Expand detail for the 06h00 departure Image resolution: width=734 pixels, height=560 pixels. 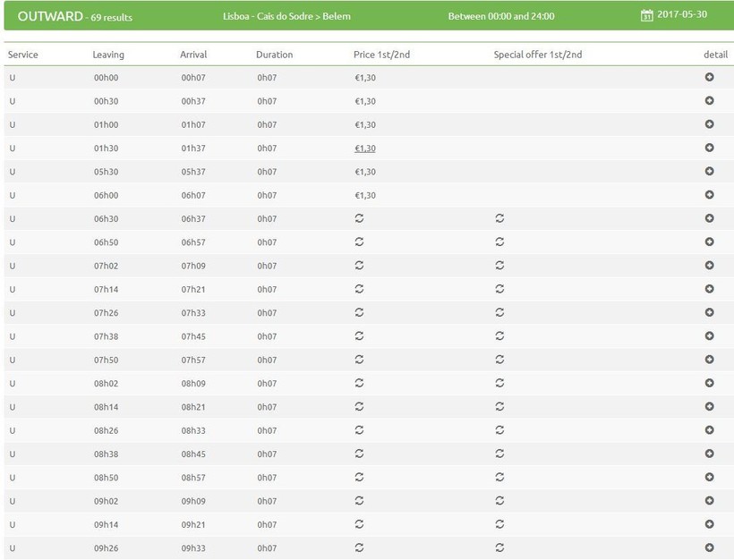[709, 195]
